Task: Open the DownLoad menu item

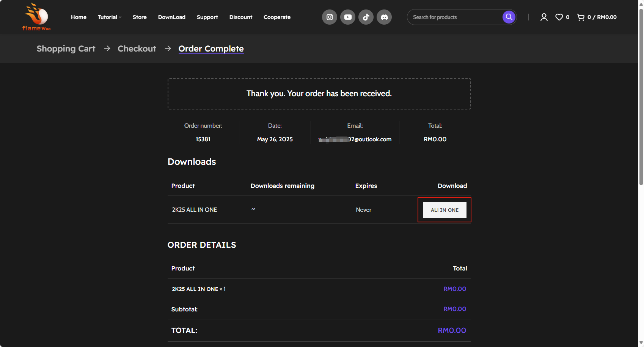Action: pos(171,17)
